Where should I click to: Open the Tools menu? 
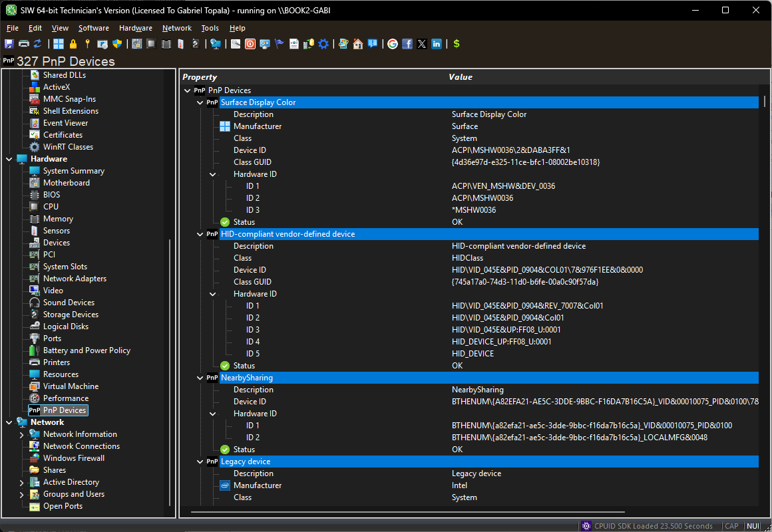coord(210,28)
